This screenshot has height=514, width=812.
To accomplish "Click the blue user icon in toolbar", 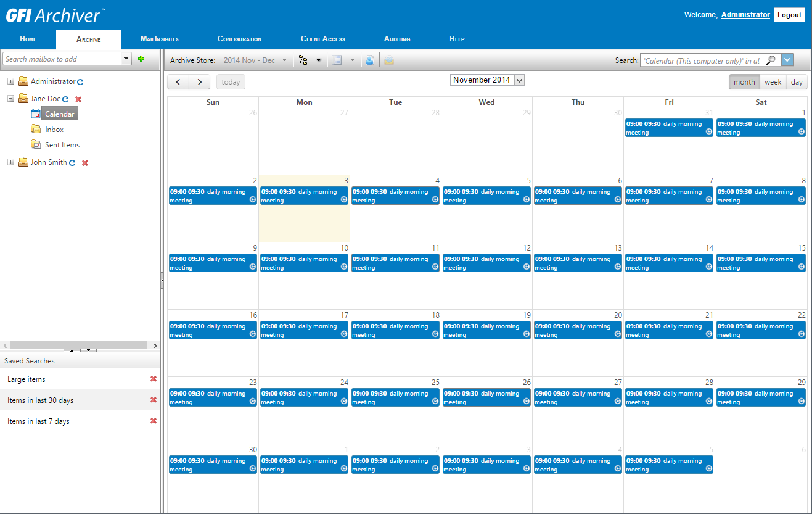I will click(x=369, y=60).
